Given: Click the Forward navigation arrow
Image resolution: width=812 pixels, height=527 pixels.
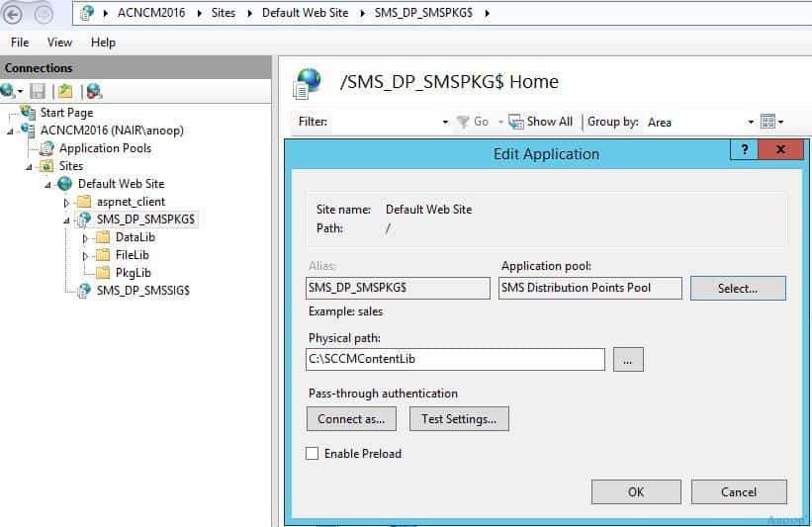Looking at the screenshot, I should point(44,14).
